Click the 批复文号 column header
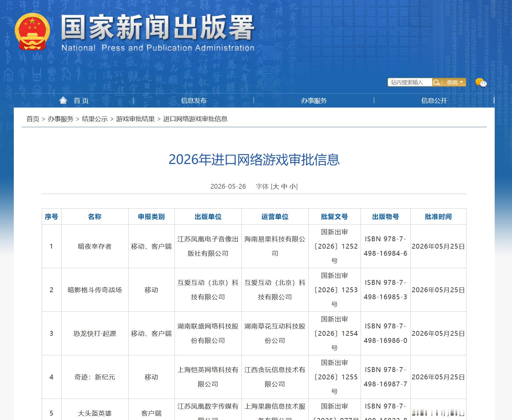This screenshot has height=420, width=512. [x=334, y=217]
